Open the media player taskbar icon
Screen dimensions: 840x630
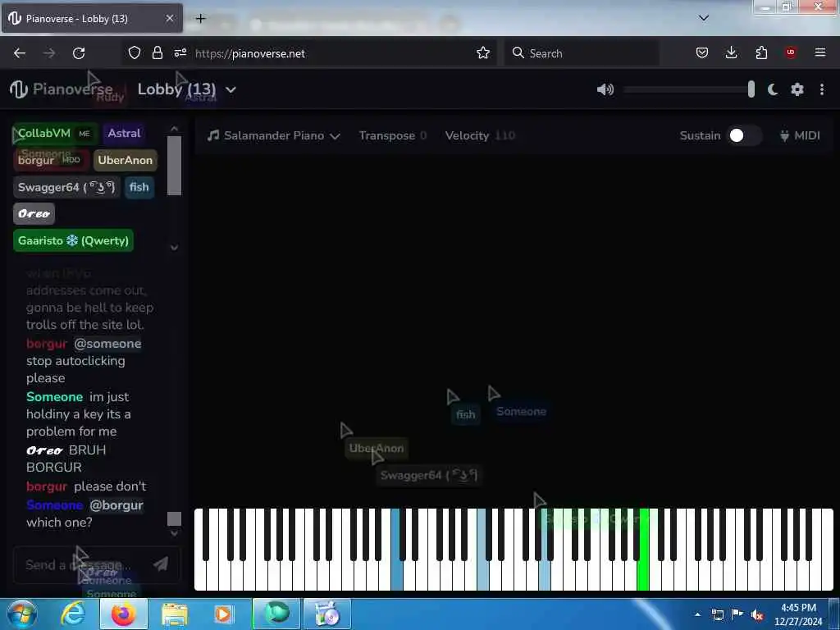click(222, 614)
